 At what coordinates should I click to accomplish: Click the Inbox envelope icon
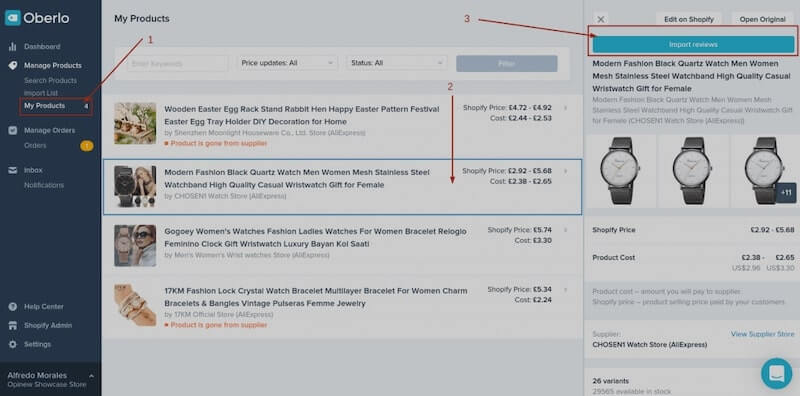[x=13, y=170]
